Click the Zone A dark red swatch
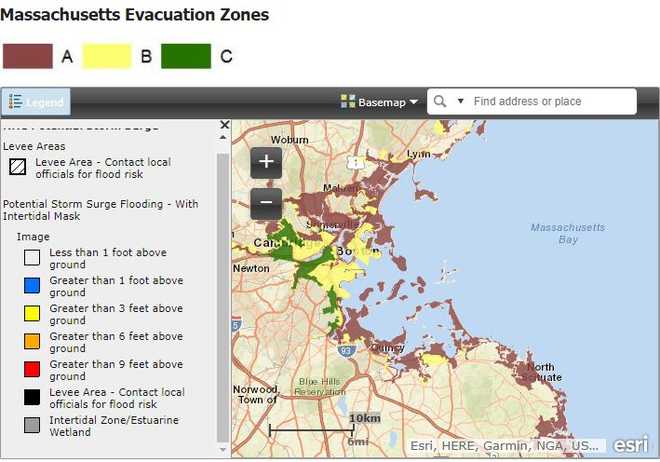This screenshot has width=660, height=462. tap(27, 56)
